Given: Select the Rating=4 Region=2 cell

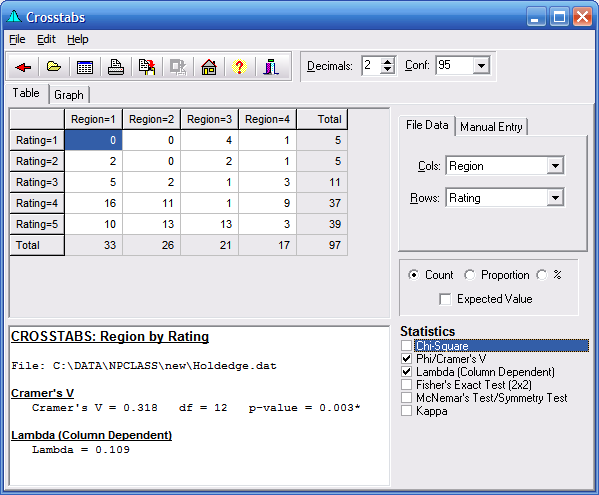Looking at the screenshot, I should click(x=152, y=203).
